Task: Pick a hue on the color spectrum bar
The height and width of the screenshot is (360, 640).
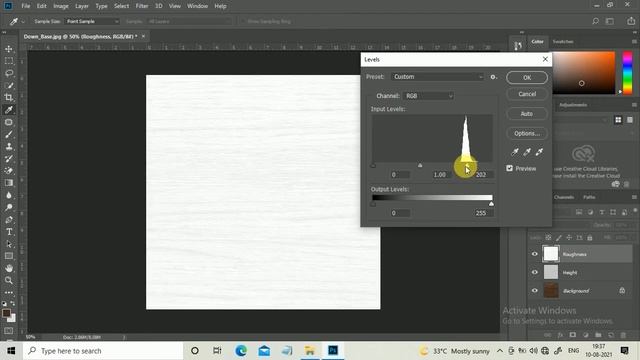Action: [x=627, y=73]
